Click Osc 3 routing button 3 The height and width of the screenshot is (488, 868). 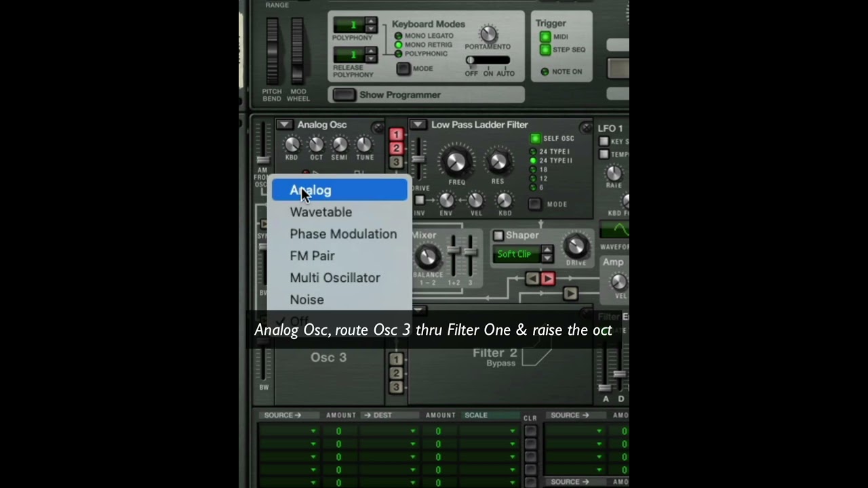tap(396, 387)
